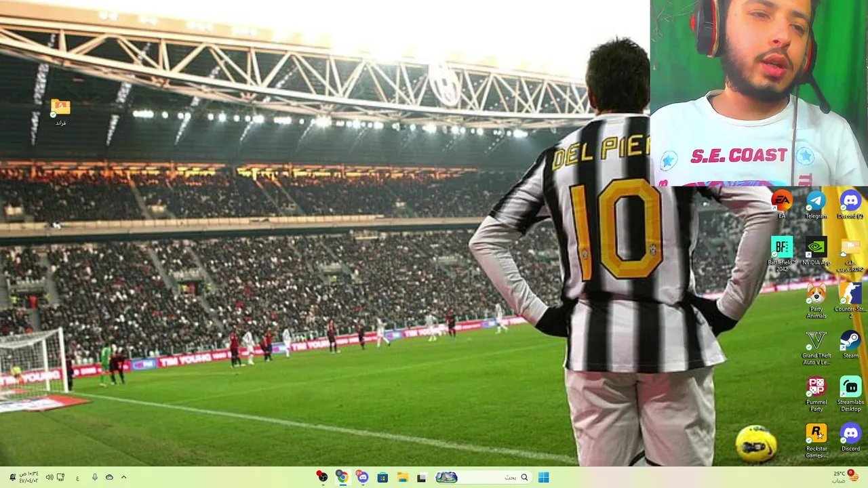Image resolution: width=868 pixels, height=488 pixels.
Task: Click the webcam overlay thumbnail
Action: (759, 93)
